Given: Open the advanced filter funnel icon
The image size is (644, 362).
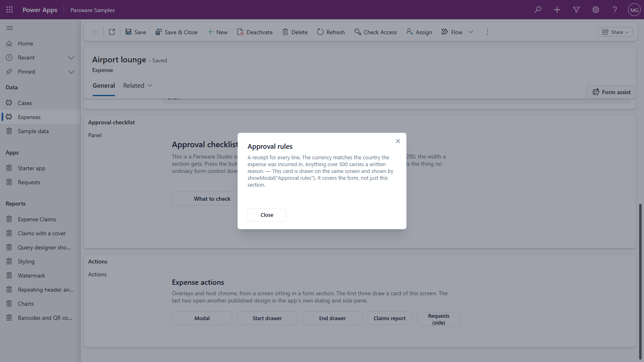Looking at the screenshot, I should [576, 10].
